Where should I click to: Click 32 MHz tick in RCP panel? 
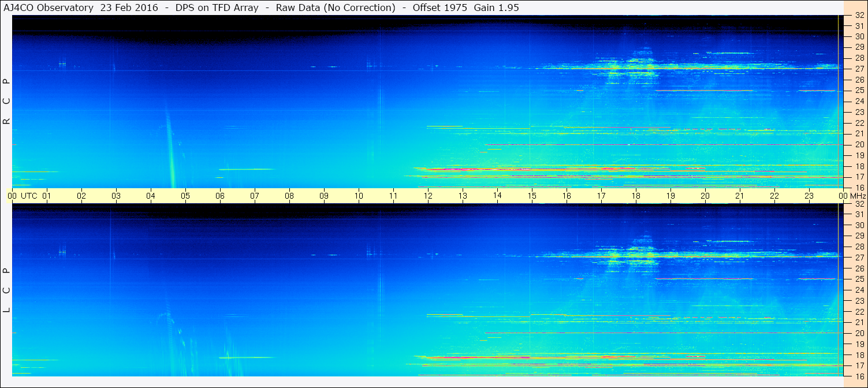859,15
